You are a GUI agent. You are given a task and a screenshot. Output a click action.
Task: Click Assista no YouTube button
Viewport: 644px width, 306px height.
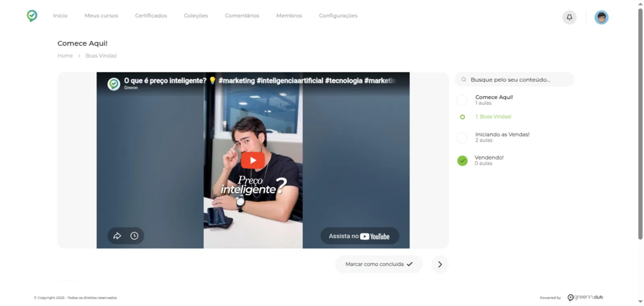click(x=359, y=236)
